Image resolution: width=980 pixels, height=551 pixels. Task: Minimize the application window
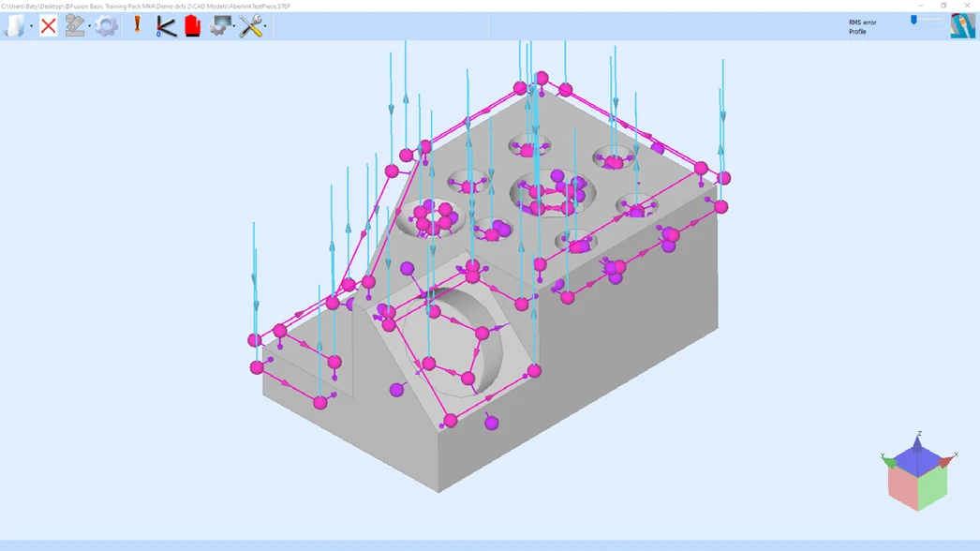921,6
